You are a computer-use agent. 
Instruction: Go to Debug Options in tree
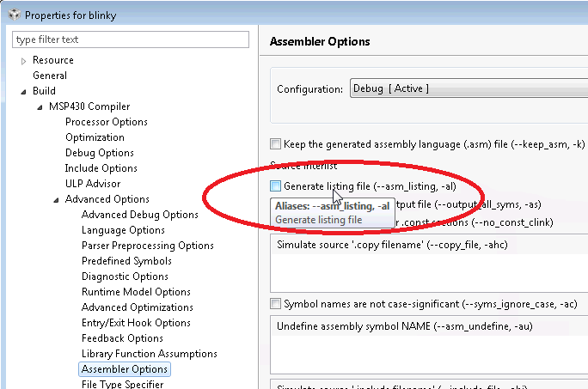point(99,153)
